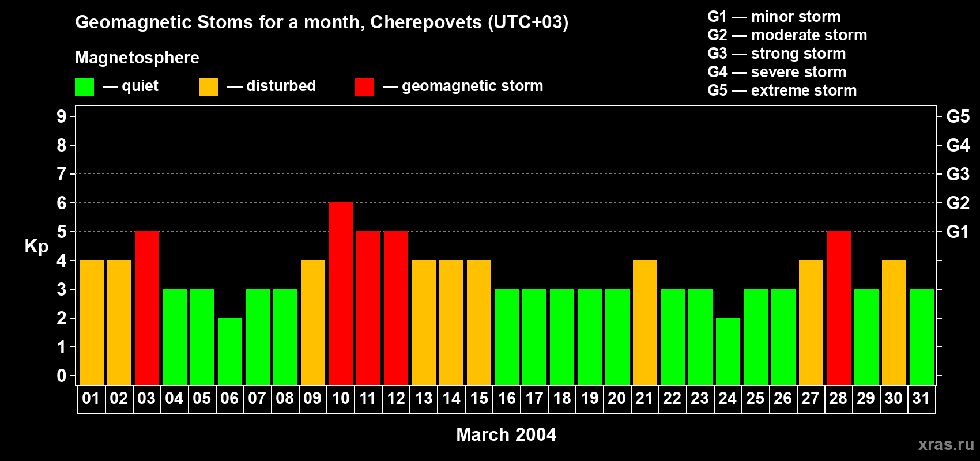The width and height of the screenshot is (980, 461).
Task: Open the xras.ru watermark link
Action: (x=945, y=444)
